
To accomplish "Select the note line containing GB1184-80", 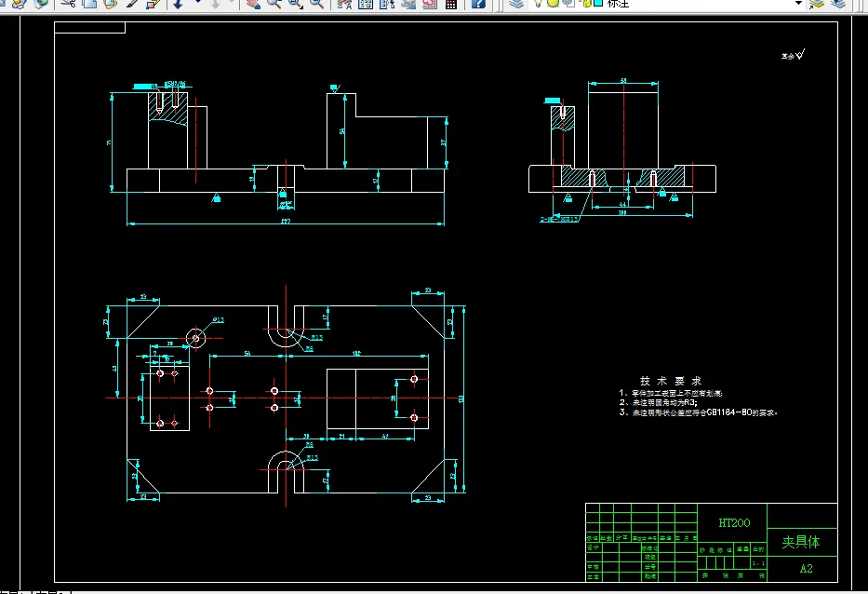I will (x=699, y=412).
